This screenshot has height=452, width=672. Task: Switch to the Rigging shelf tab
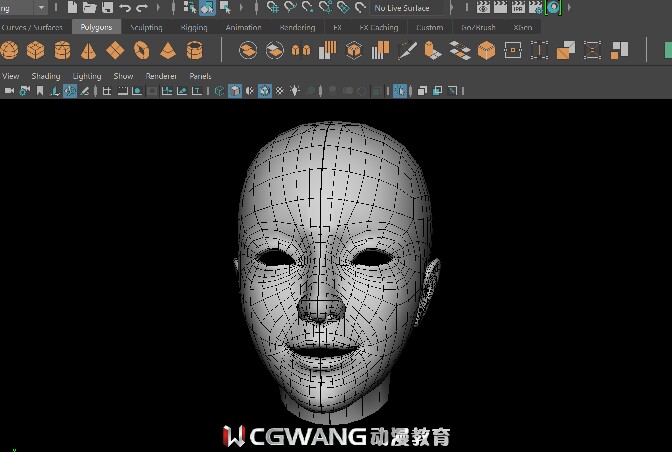(194, 27)
